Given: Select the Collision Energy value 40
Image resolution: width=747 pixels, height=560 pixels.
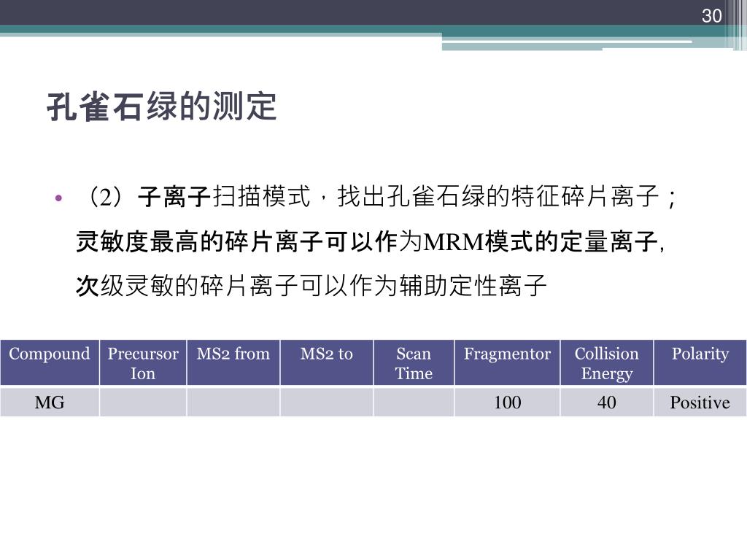Looking at the screenshot, I should click(606, 402).
